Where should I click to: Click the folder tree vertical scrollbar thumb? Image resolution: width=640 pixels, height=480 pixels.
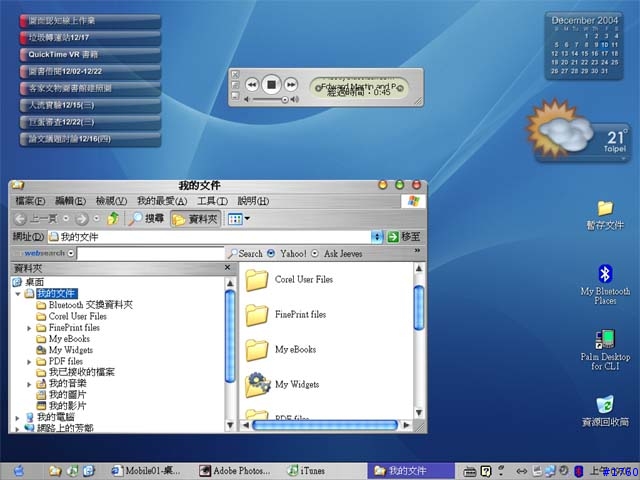pyautogui.click(x=230, y=336)
